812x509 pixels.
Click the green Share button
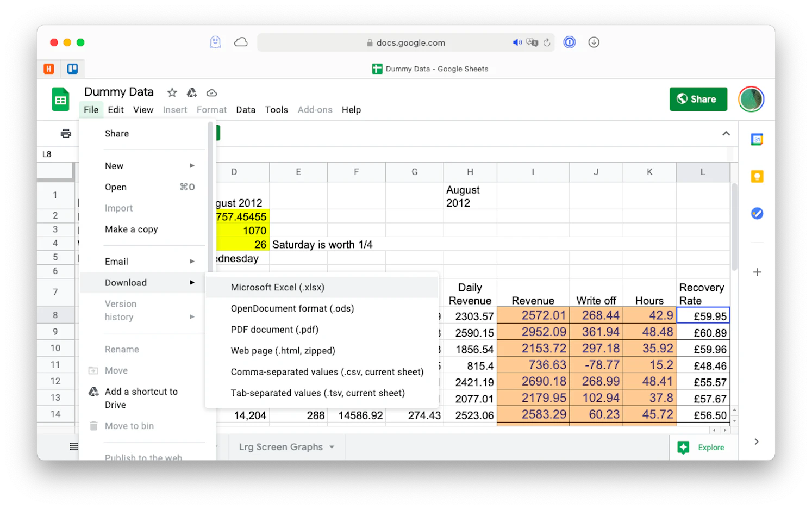[x=698, y=99]
